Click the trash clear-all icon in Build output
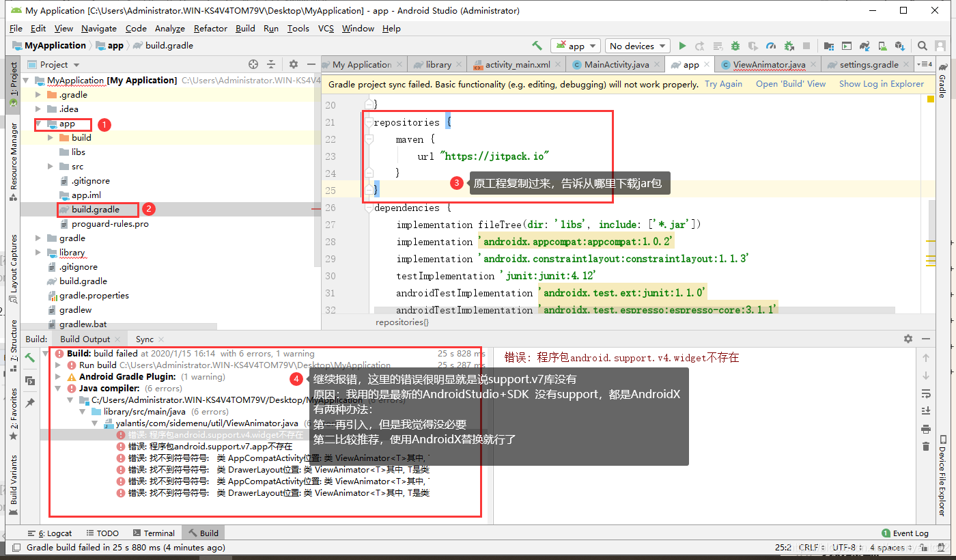The height and width of the screenshot is (560, 956). [926, 447]
